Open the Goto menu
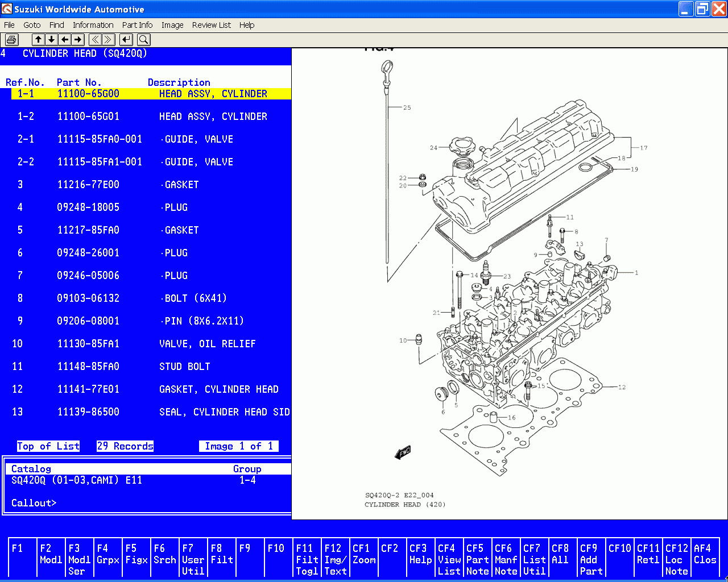The width and height of the screenshot is (728, 582). click(32, 25)
